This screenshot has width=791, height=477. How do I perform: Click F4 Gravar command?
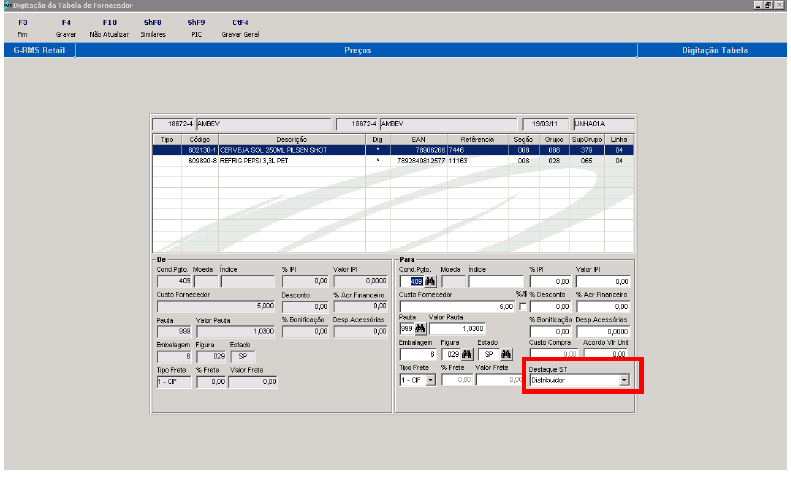pyautogui.click(x=66, y=28)
